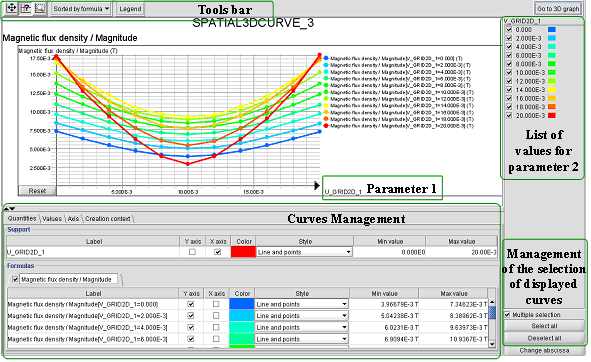Click the four-arrow pan tool icon
Image resolution: width=591 pixels, height=362 pixels.
[x=11, y=8]
